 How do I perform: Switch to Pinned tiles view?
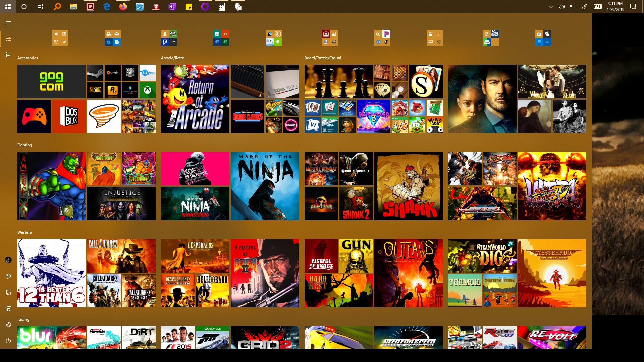(8, 39)
